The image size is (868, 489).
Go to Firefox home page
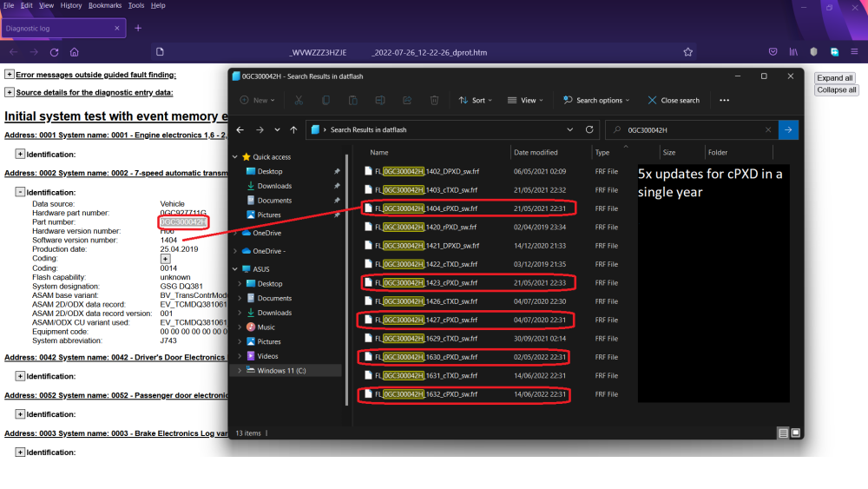tap(74, 52)
